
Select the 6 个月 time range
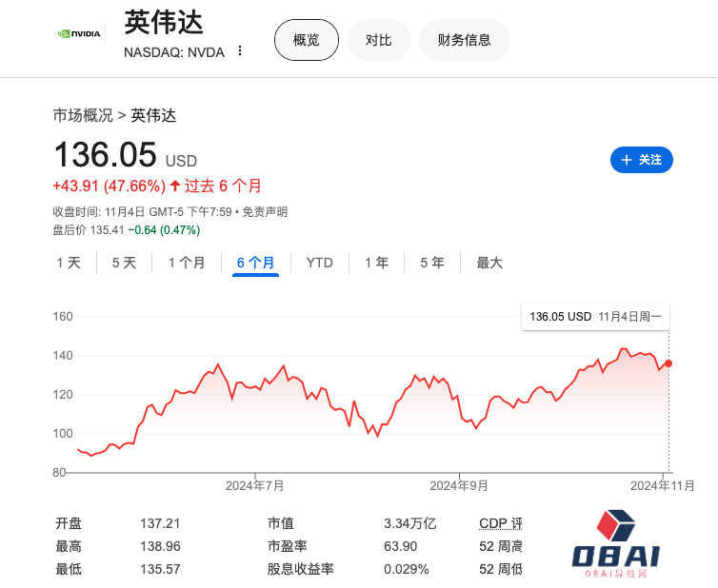pyautogui.click(x=255, y=263)
